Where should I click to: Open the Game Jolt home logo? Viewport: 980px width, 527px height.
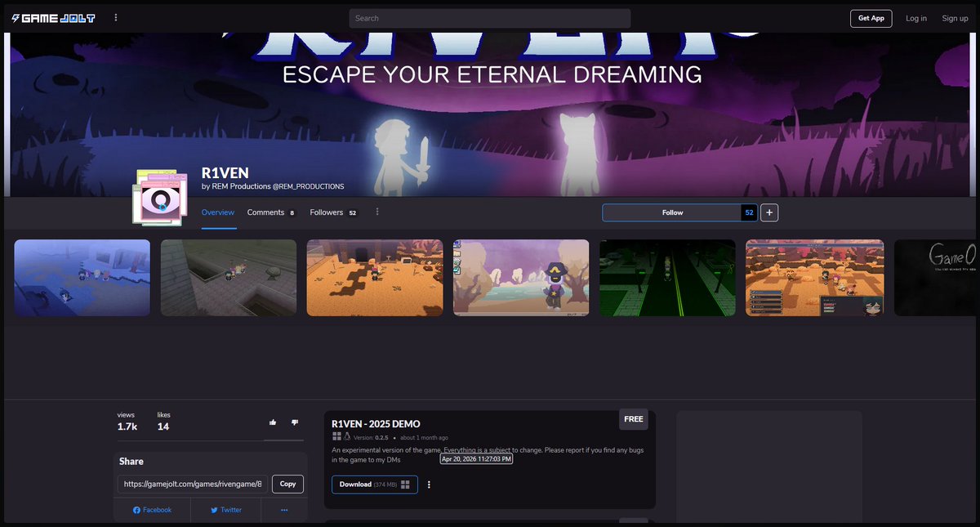(x=53, y=18)
